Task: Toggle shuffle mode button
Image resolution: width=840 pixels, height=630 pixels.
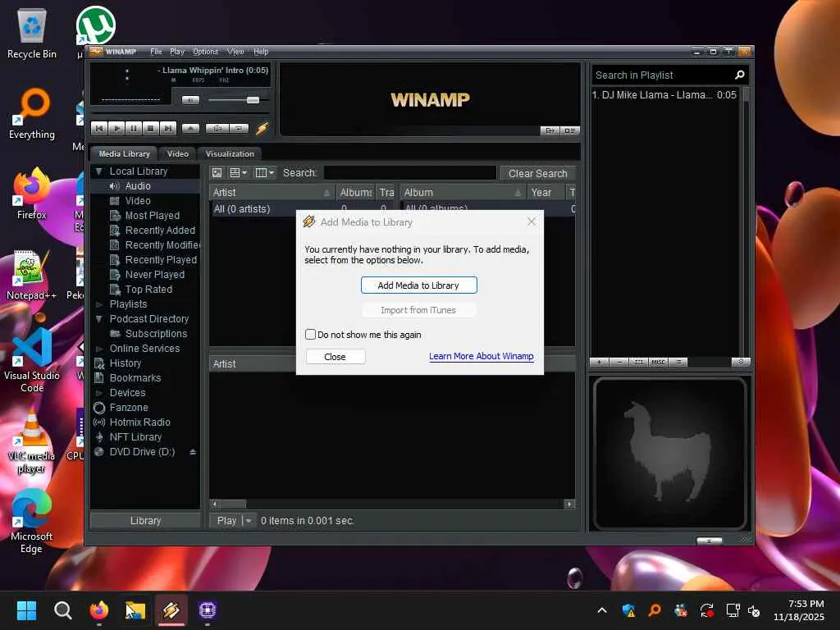Action: click(217, 129)
